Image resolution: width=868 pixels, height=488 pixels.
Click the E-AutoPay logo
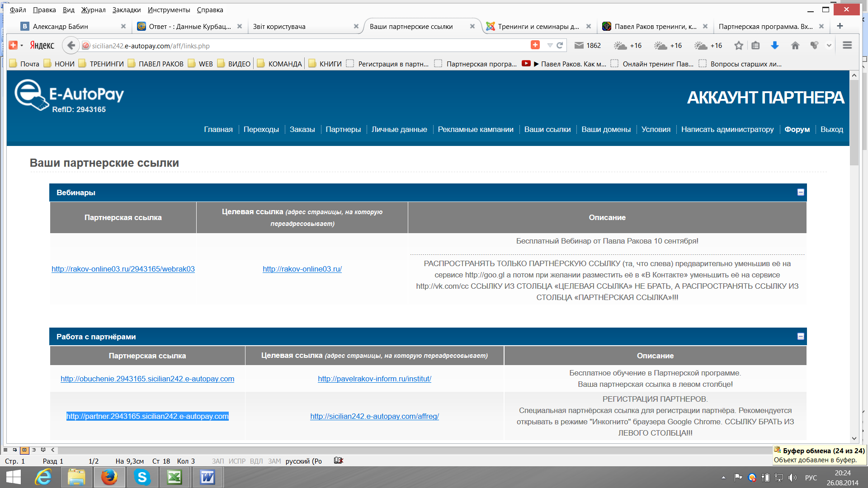[69, 95]
